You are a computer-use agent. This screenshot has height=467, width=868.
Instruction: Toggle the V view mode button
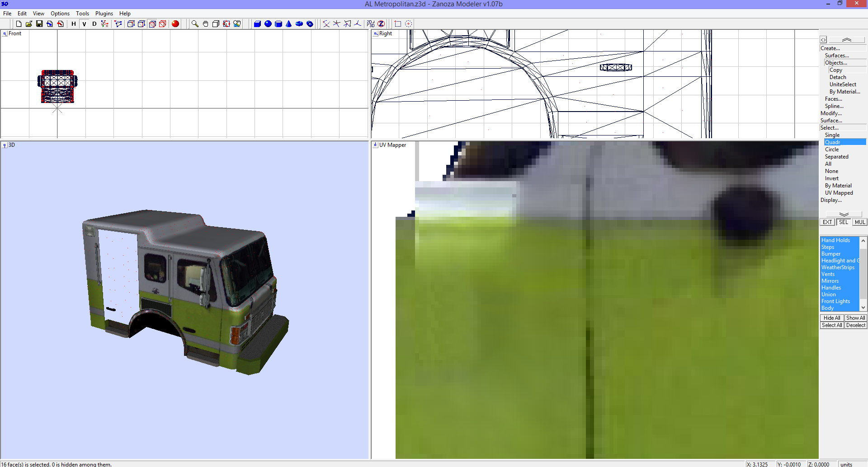(x=84, y=23)
